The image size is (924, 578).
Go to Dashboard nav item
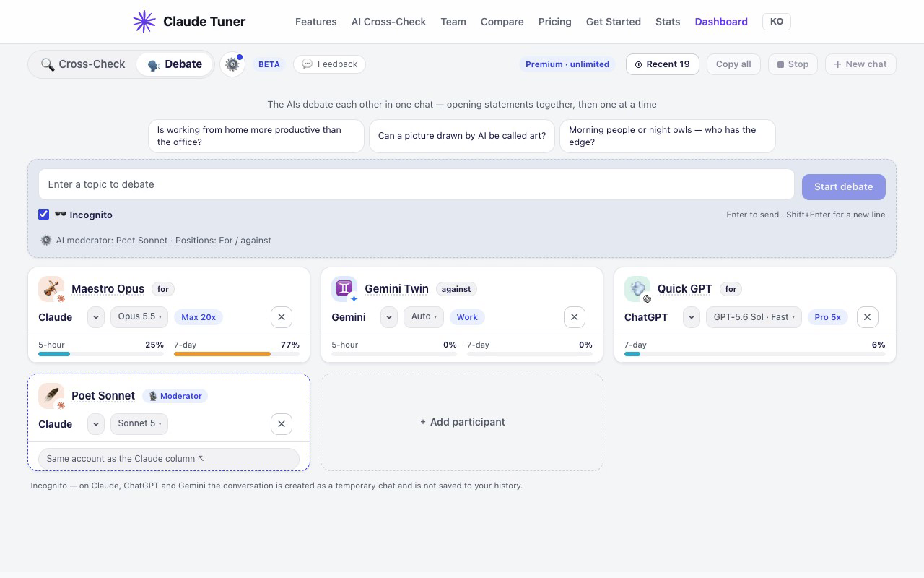pyautogui.click(x=721, y=22)
